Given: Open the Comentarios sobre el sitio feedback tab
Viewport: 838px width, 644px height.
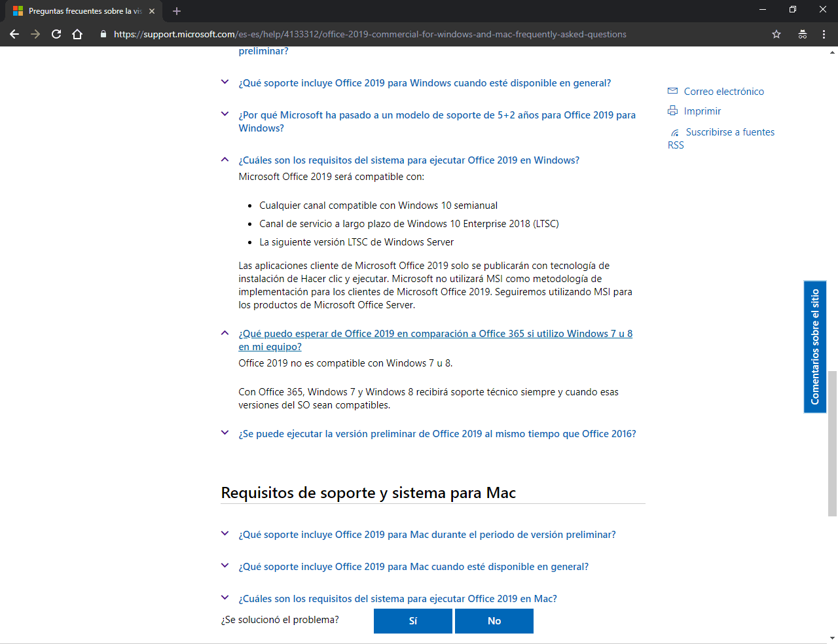Looking at the screenshot, I should pos(815,347).
